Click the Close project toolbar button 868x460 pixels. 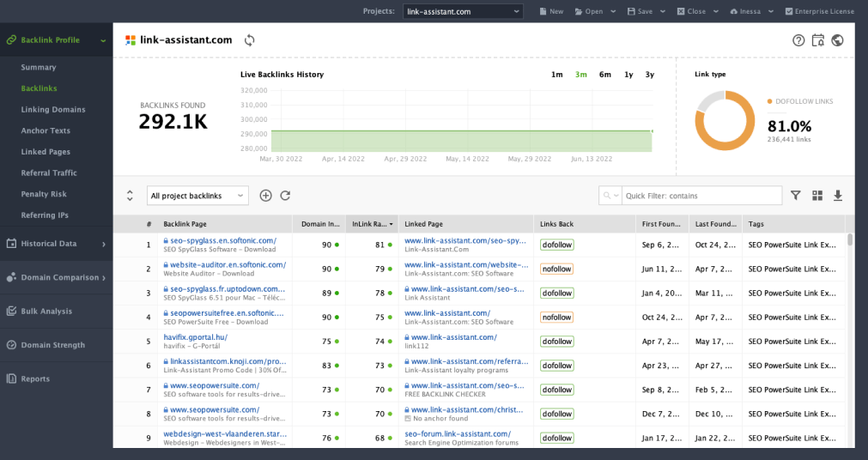[691, 11]
